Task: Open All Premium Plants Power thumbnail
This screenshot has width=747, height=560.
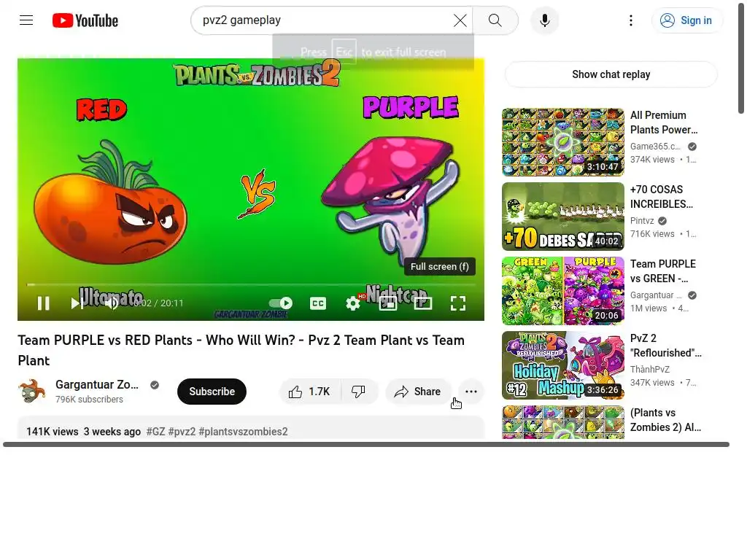Action: pyautogui.click(x=562, y=142)
